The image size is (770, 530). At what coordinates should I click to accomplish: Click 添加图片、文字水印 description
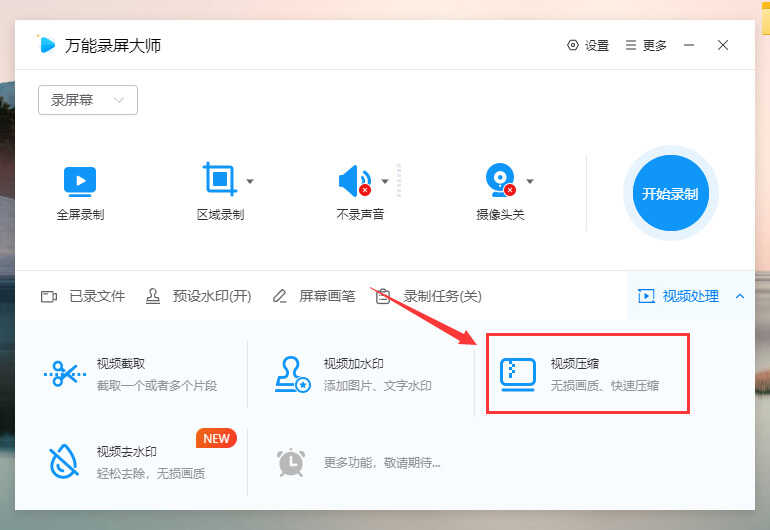pyautogui.click(x=378, y=386)
